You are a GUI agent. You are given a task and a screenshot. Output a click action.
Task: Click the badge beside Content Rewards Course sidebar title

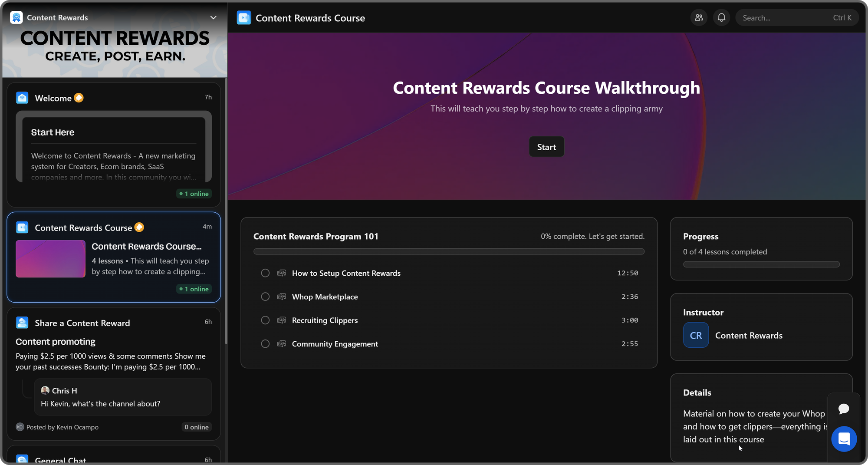(x=139, y=227)
